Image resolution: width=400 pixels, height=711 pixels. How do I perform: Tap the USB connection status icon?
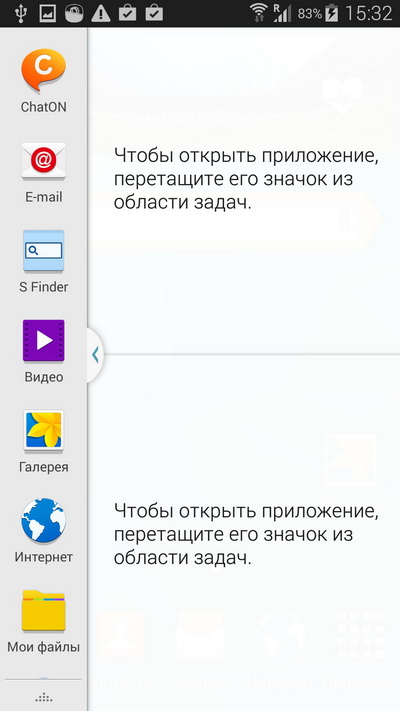(20, 14)
